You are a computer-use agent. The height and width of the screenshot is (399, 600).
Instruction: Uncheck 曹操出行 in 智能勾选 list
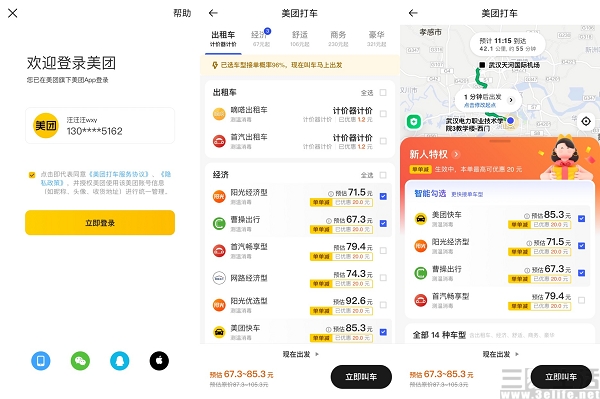pyautogui.click(x=582, y=273)
